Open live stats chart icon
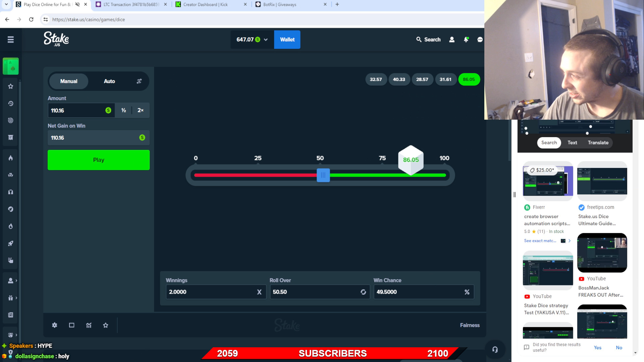Image resolution: width=644 pixels, height=362 pixels. point(89,325)
